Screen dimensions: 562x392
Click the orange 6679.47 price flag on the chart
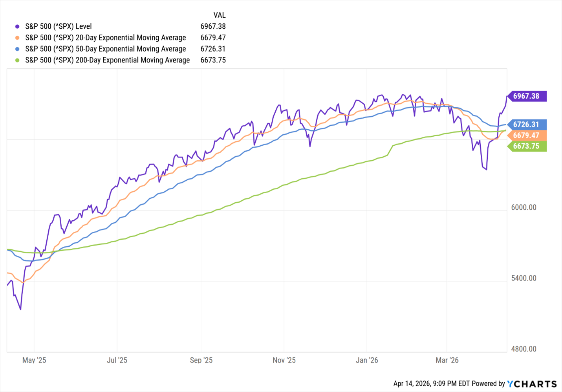click(x=527, y=136)
